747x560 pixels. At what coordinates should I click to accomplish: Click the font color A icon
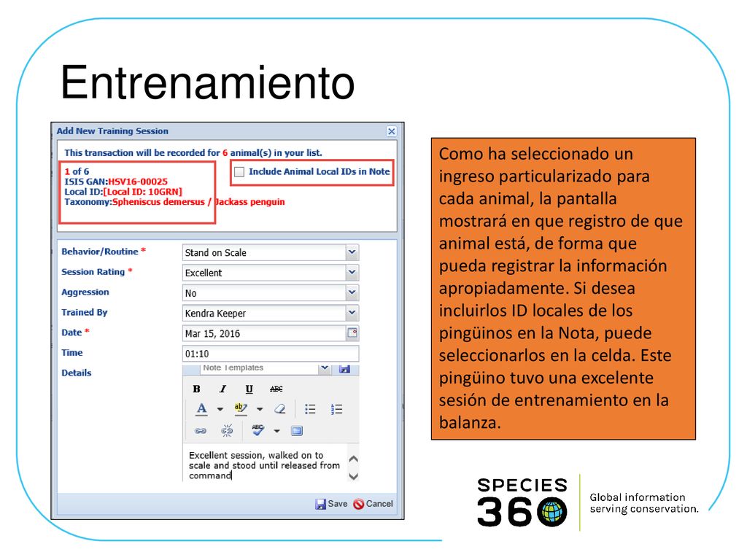pyautogui.click(x=202, y=409)
